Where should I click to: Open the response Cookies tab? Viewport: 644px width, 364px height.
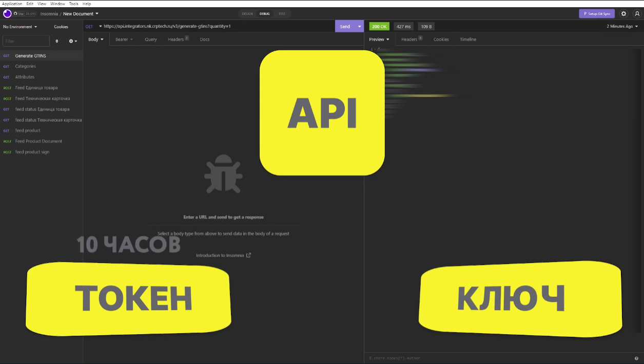441,40
